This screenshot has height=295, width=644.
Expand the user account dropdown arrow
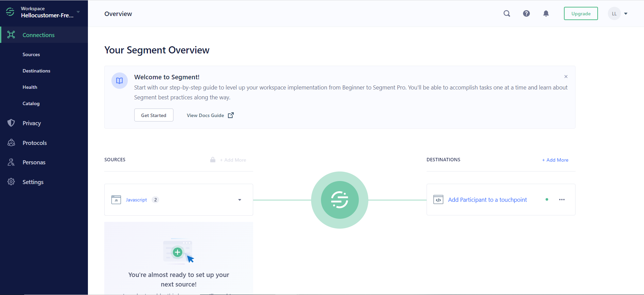coord(626,14)
